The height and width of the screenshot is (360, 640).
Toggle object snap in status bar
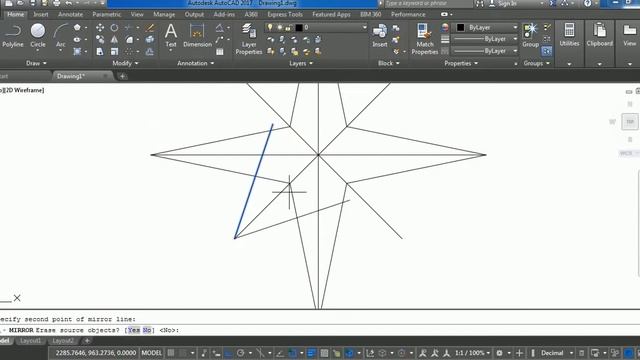(293, 353)
